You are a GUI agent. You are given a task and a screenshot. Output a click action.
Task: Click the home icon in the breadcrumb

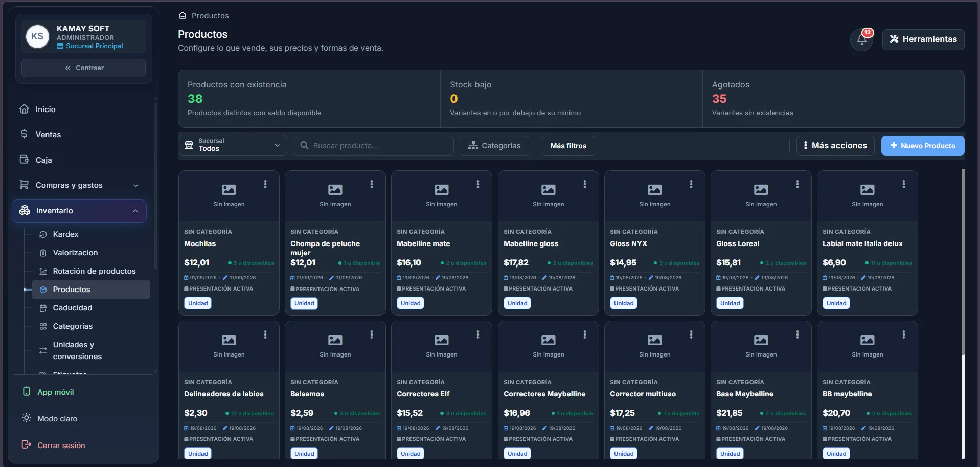click(183, 16)
